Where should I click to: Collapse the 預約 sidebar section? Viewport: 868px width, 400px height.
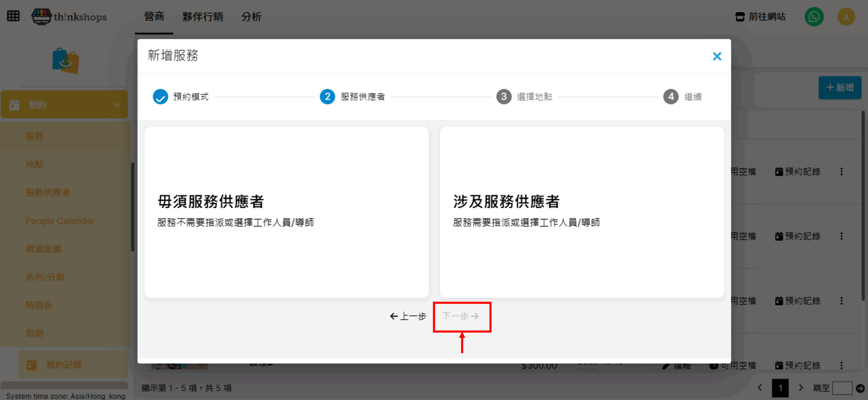[x=117, y=105]
